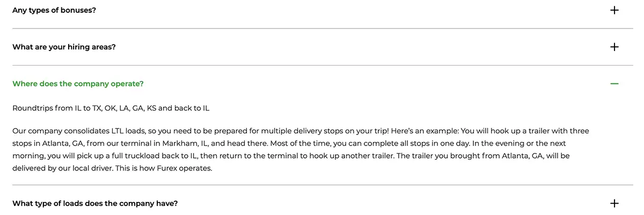Show the "What type of loads" answer
Screen dimensions: 644x215
click(95, 203)
